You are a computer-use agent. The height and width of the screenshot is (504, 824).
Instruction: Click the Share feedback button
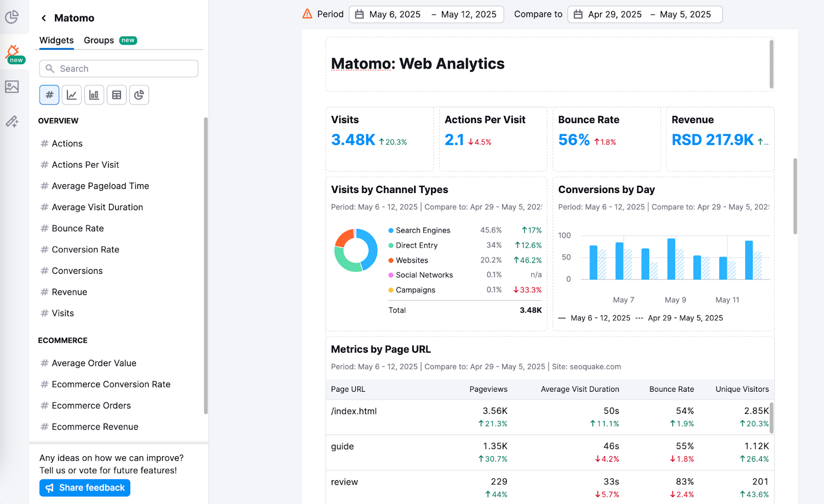point(84,488)
